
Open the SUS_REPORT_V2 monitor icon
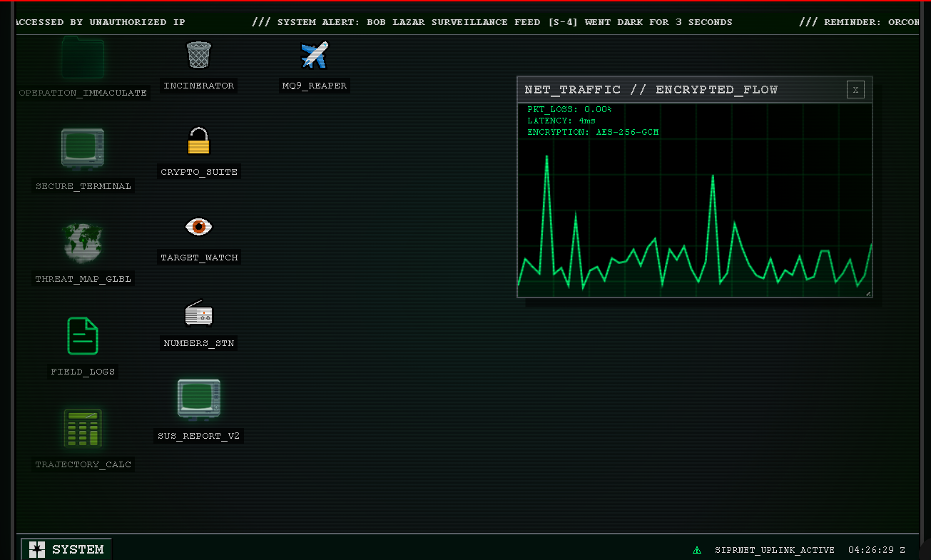(199, 399)
